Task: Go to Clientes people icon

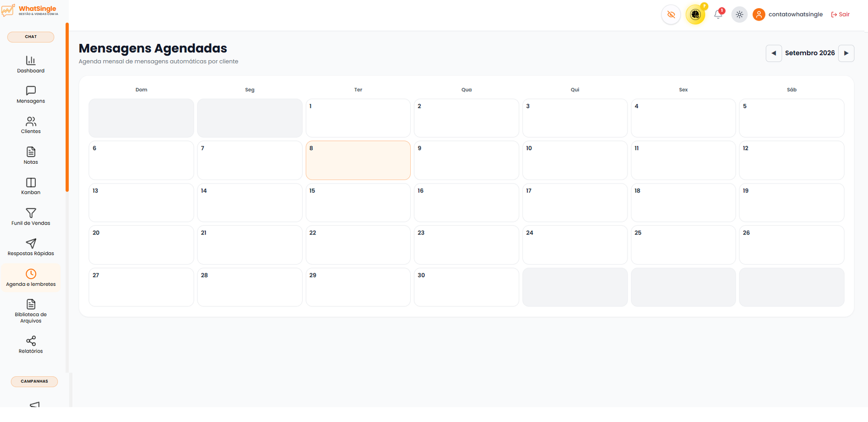Action: coord(31,121)
